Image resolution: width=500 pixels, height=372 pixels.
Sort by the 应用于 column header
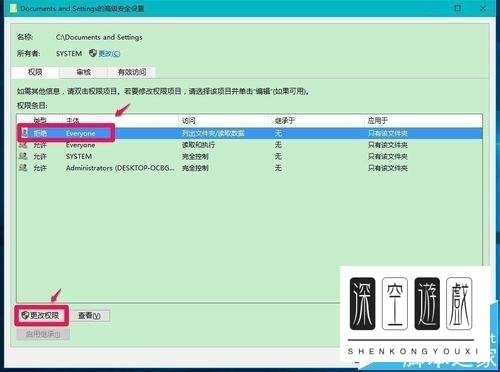coord(377,120)
